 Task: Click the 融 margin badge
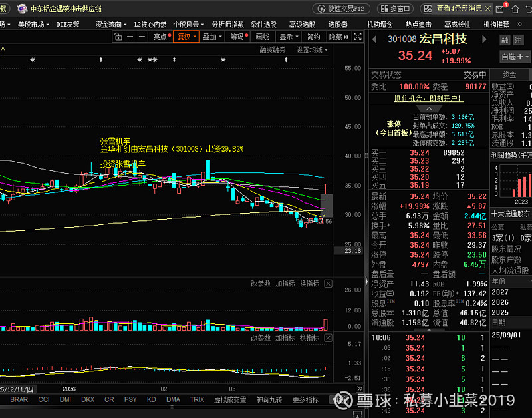coord(505,40)
